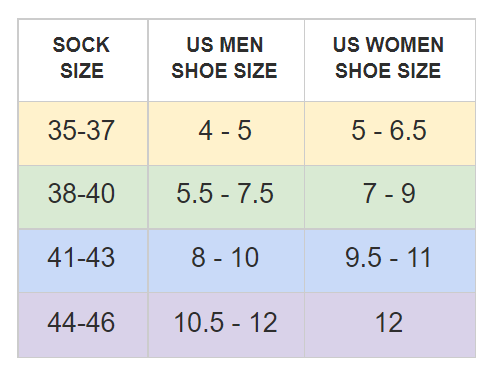Click the number 10.5 in purple row
This screenshot has height=378, width=493.
pyautogui.click(x=199, y=322)
